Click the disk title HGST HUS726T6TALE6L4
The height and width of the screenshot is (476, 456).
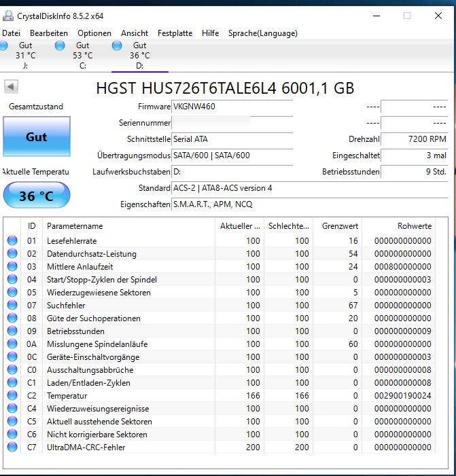tap(225, 88)
